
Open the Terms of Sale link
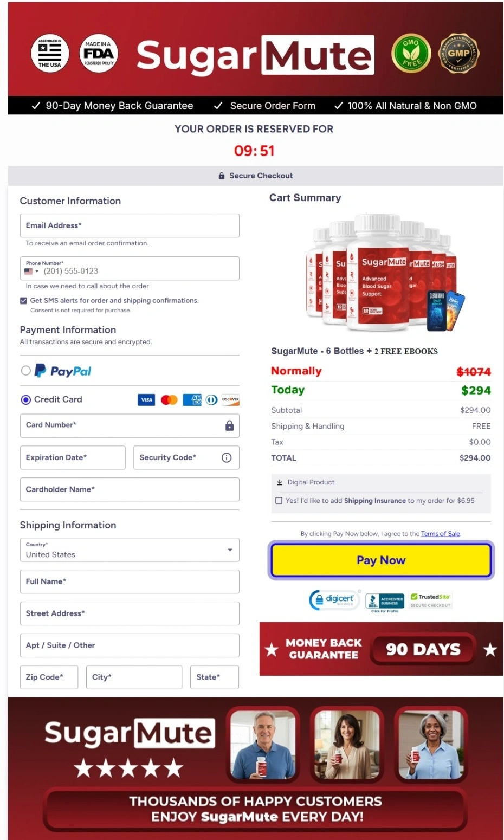click(440, 534)
